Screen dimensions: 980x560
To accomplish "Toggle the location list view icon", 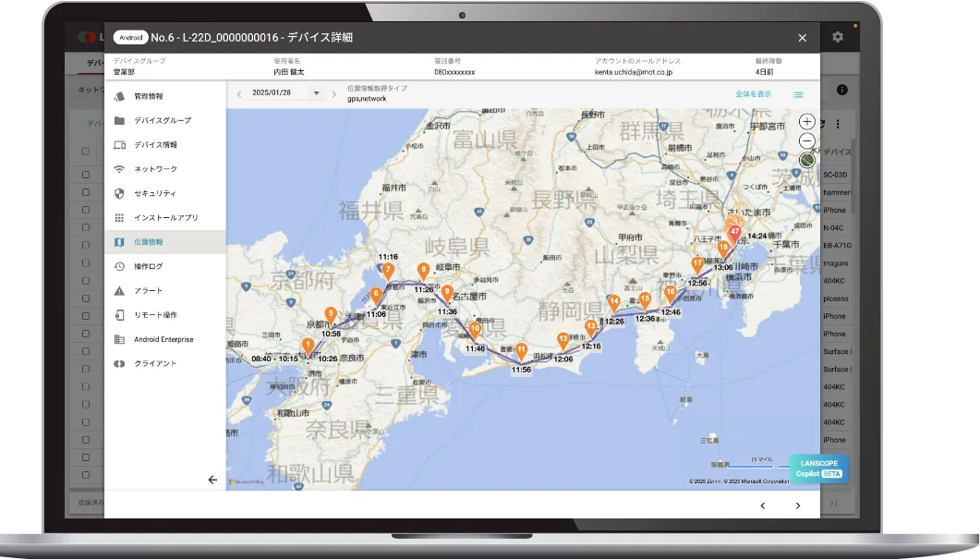I will tap(798, 94).
